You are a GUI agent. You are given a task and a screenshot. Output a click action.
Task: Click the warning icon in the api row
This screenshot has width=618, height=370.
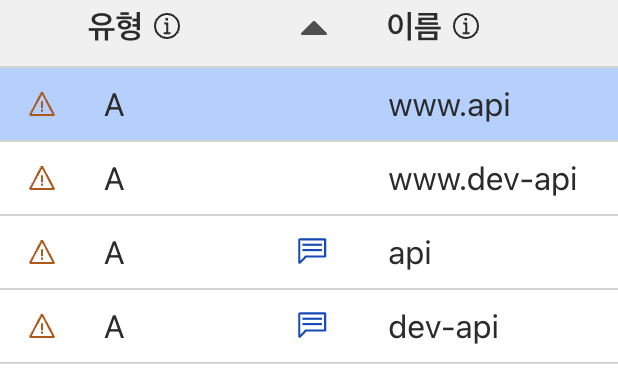42,252
